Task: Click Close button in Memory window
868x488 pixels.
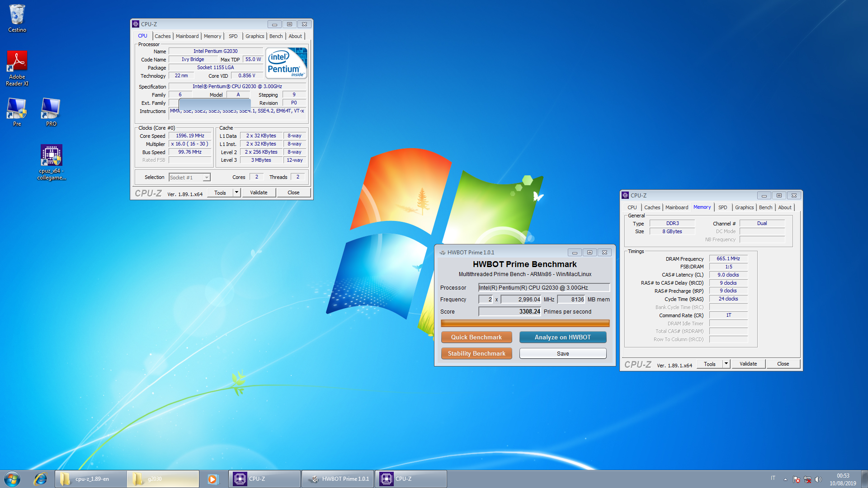Action: point(783,364)
